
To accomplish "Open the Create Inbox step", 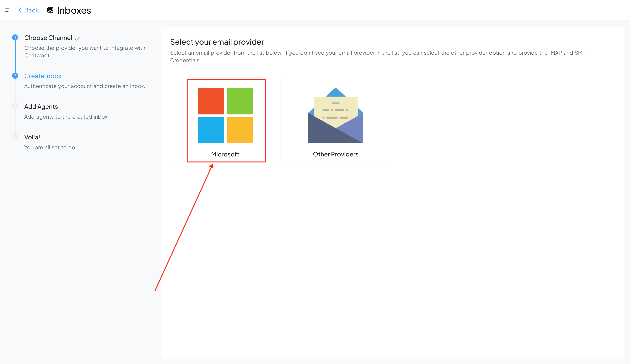I will [43, 76].
